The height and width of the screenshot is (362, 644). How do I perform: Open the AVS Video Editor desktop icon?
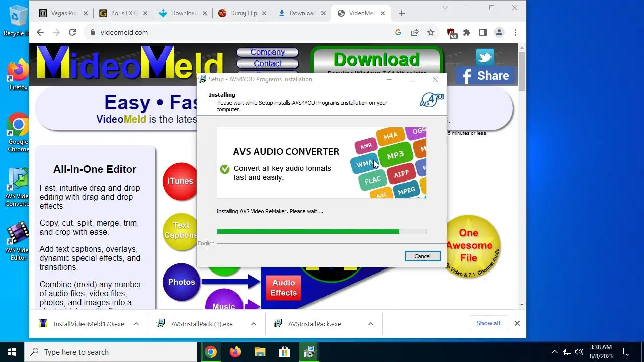point(18,241)
